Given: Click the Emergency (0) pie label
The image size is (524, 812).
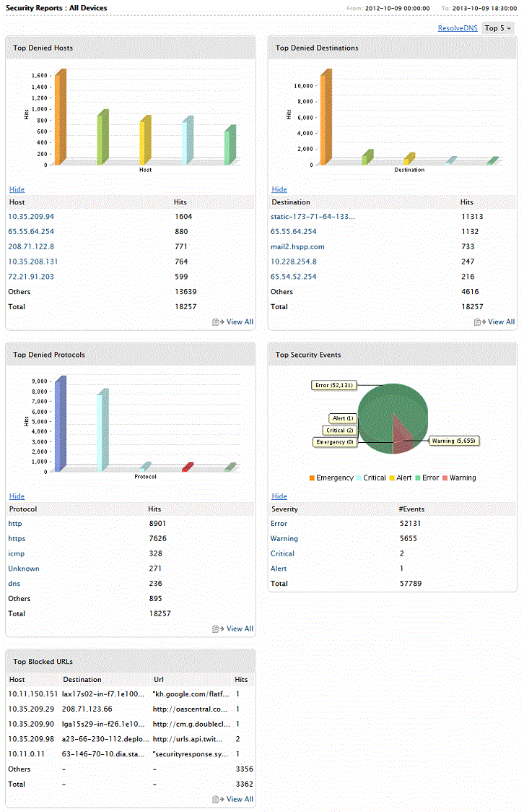Looking at the screenshot, I should (x=335, y=442).
